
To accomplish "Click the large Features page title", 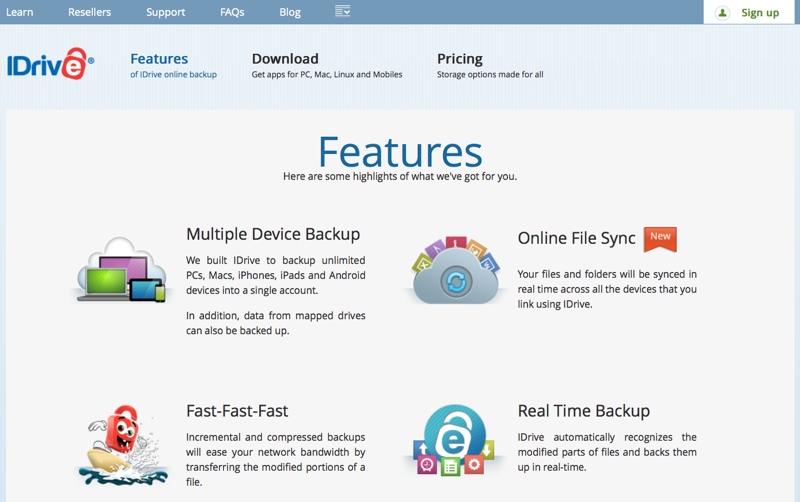I will (x=400, y=152).
